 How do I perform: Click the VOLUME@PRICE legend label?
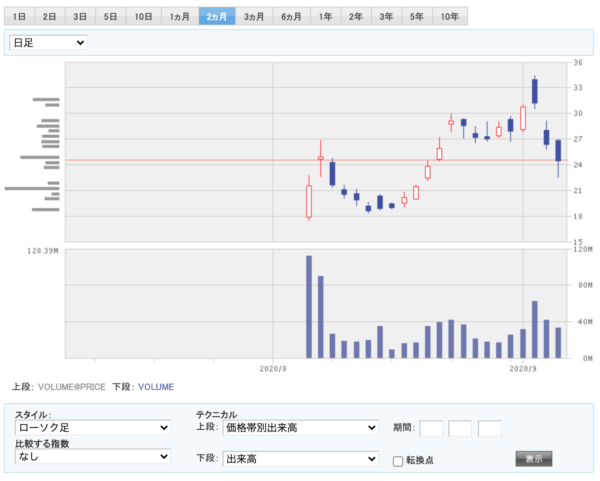pos(72,387)
